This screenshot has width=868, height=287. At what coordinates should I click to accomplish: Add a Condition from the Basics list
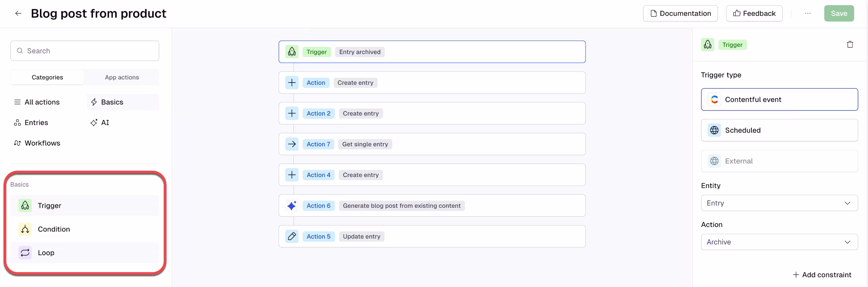click(x=85, y=229)
